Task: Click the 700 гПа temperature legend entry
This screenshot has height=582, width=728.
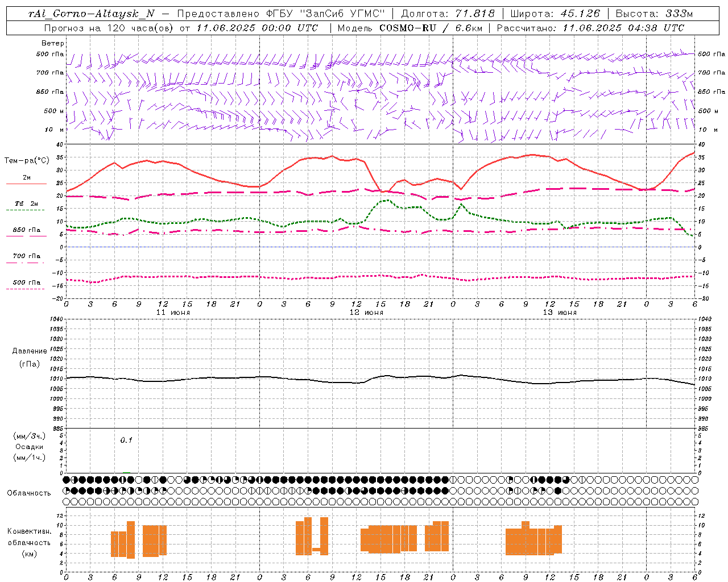Action: click(27, 256)
